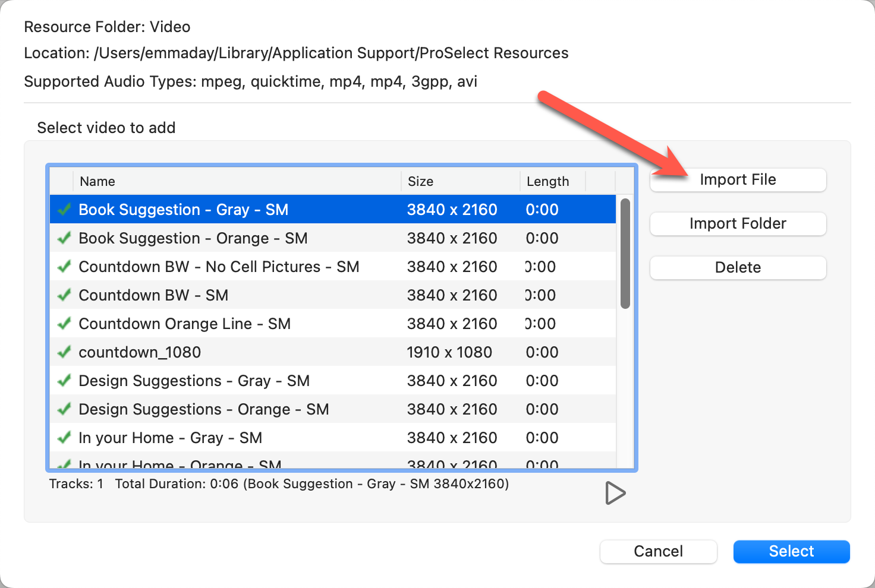Viewport: 875px width, 588px height.
Task: Open the Import Folder option
Action: 738,224
